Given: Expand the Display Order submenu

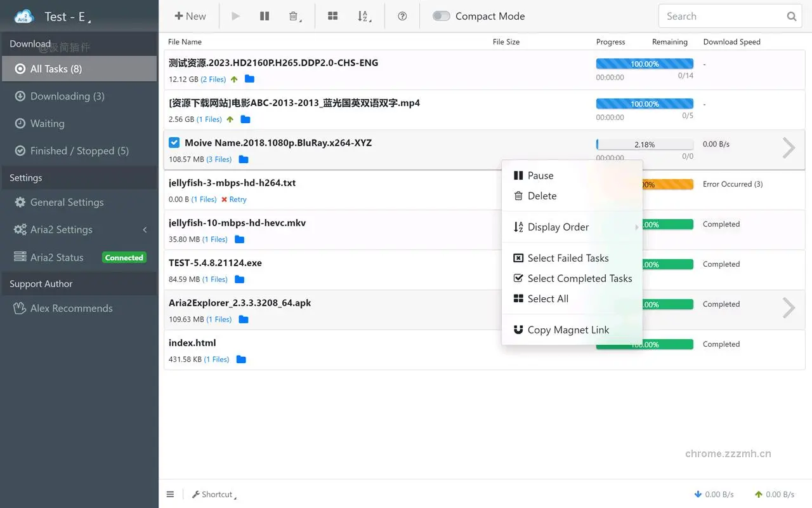Looking at the screenshot, I should pyautogui.click(x=572, y=227).
